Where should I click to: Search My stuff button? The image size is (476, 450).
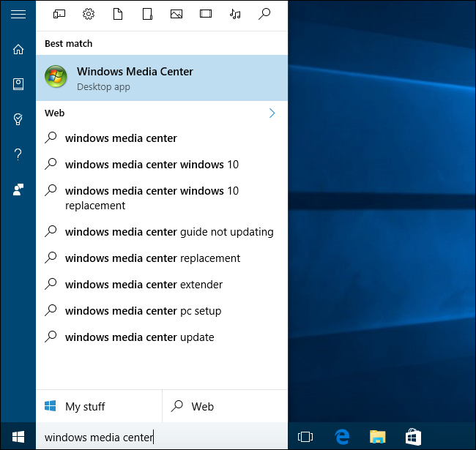[x=99, y=406]
